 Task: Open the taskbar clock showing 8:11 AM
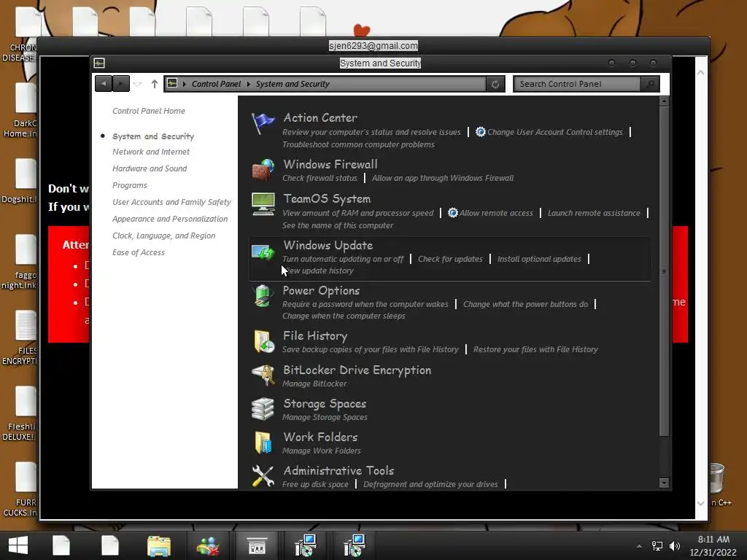coord(713,545)
